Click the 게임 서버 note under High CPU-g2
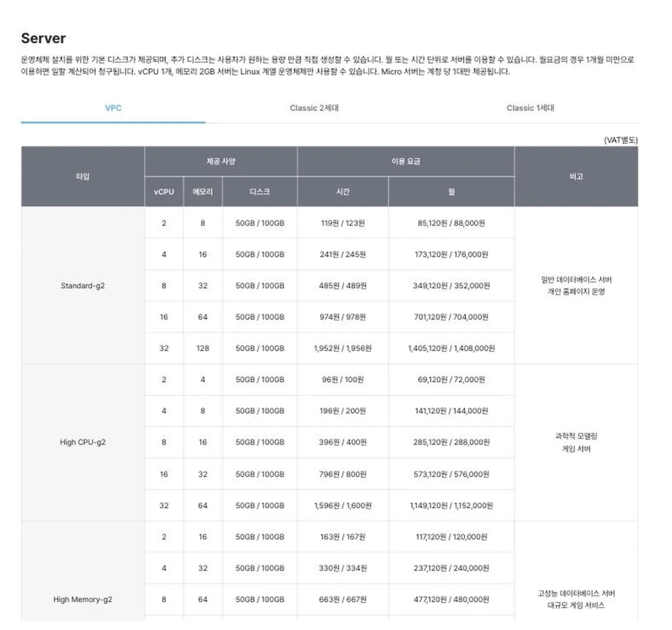 click(x=576, y=449)
